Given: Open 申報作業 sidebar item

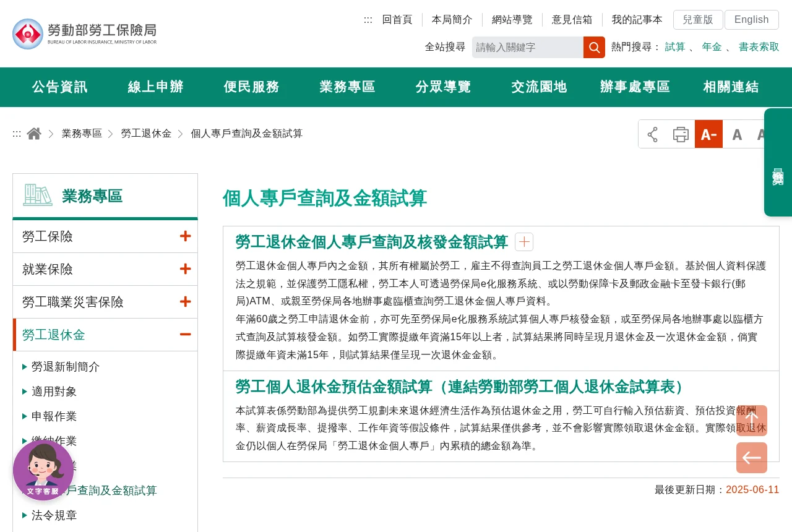Looking at the screenshot, I should [54, 416].
